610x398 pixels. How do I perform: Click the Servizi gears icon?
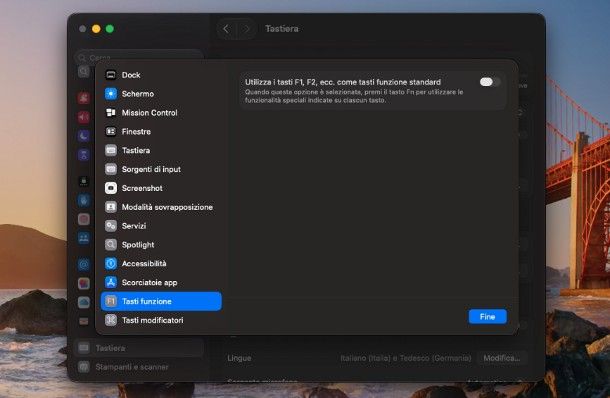(x=111, y=226)
